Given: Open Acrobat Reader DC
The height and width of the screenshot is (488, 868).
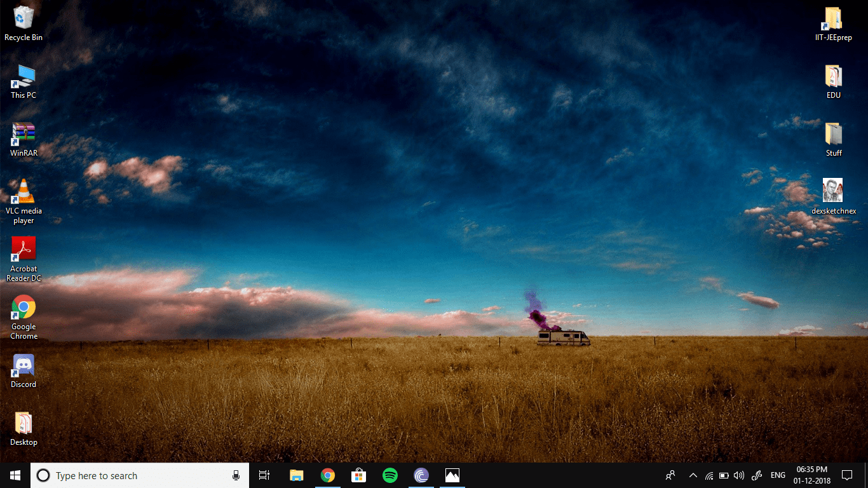Looking at the screenshot, I should [x=24, y=250].
